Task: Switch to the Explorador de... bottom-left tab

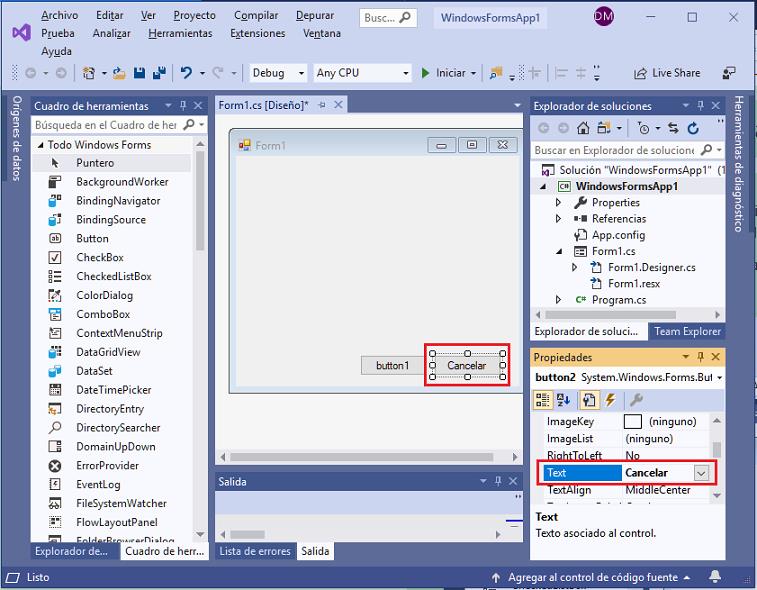Action: (x=71, y=551)
